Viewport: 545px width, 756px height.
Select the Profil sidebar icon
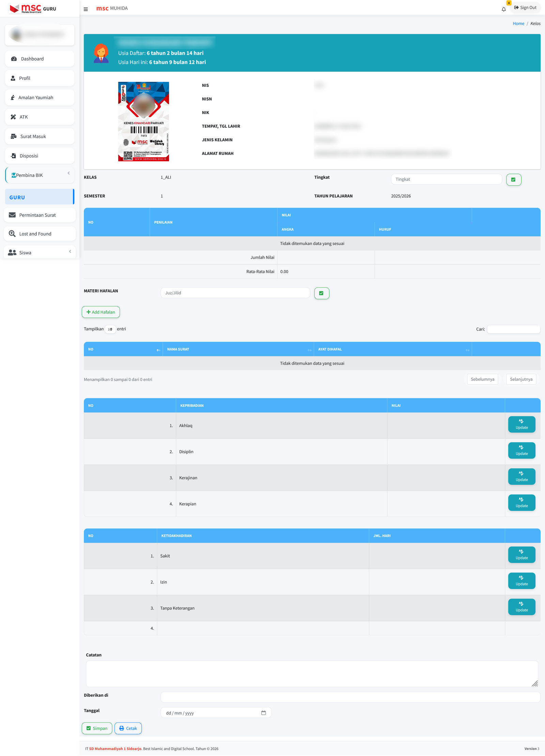point(13,78)
